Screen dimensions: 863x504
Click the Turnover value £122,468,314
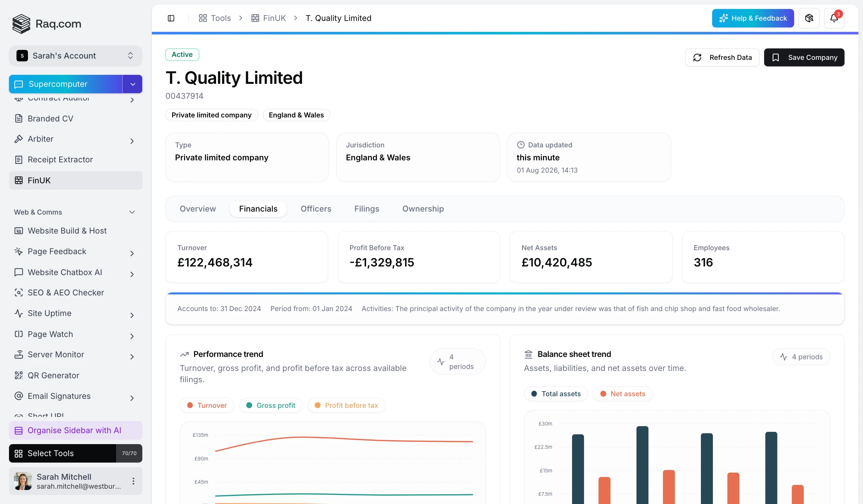pyautogui.click(x=215, y=262)
